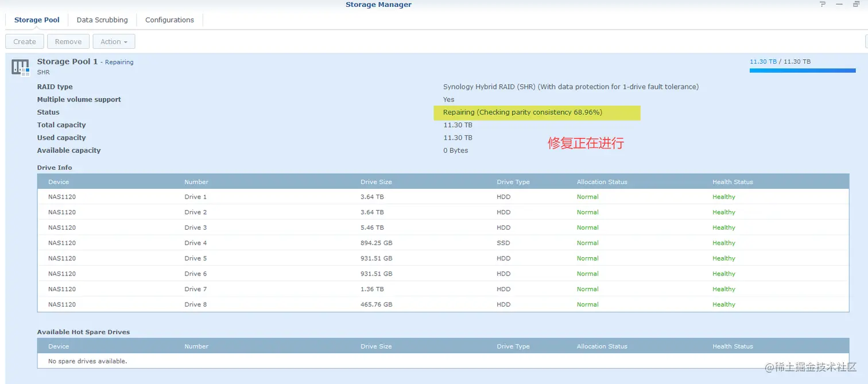Click Normal allocation status for Drive 8
The width and height of the screenshot is (868, 384).
587,305
